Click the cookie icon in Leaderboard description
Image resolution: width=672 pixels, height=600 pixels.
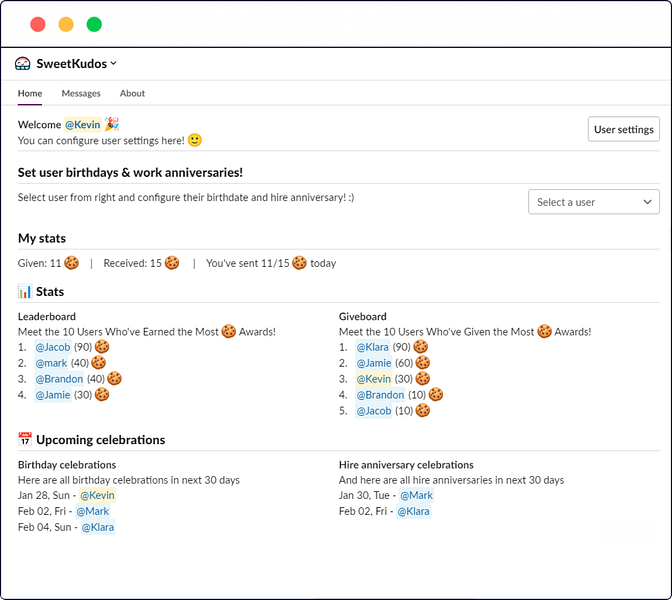tap(229, 331)
